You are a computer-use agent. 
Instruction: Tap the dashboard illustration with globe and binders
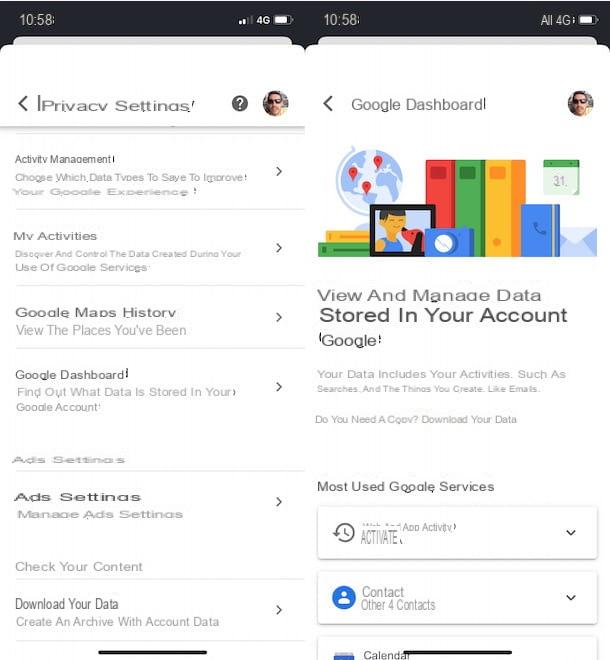point(457,201)
